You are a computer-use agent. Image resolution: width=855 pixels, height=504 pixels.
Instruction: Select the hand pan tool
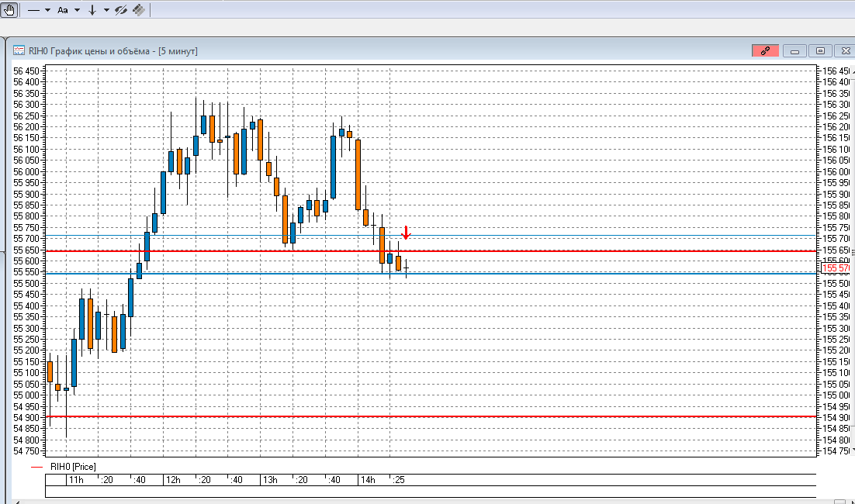coord(9,10)
